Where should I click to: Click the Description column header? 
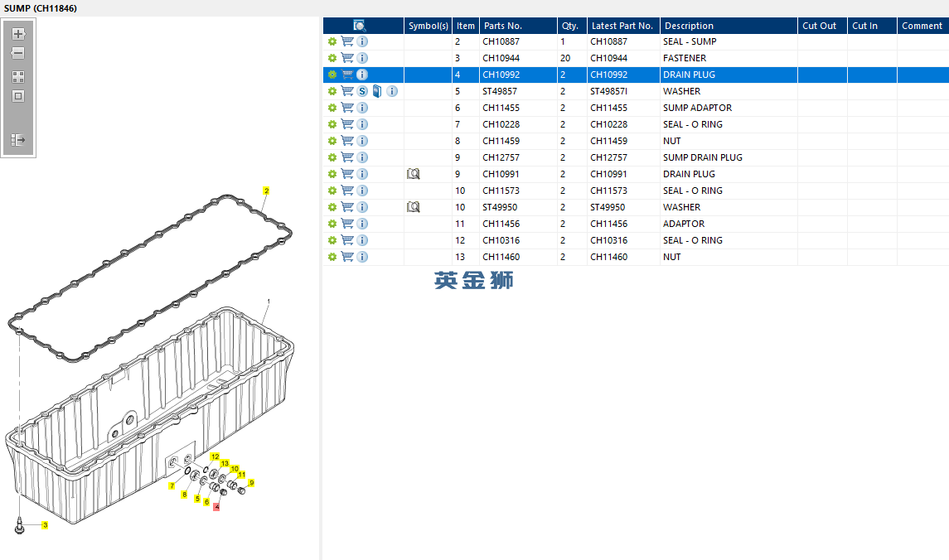click(x=689, y=26)
